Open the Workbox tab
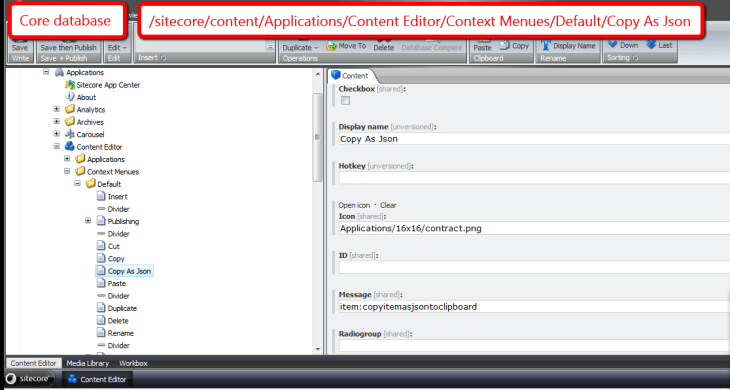 coord(133,363)
